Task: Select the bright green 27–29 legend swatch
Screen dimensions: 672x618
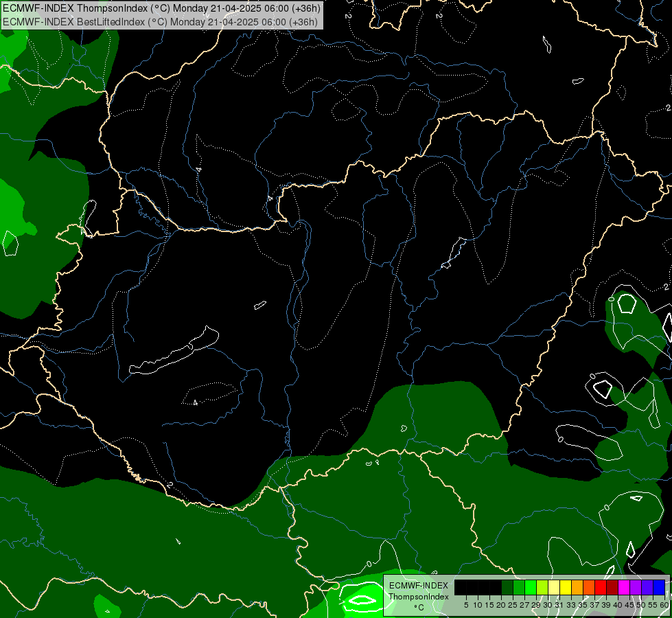Action: [x=531, y=588]
